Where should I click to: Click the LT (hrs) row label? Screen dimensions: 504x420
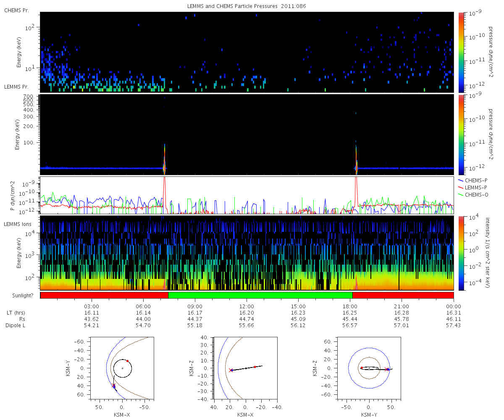tap(16, 313)
